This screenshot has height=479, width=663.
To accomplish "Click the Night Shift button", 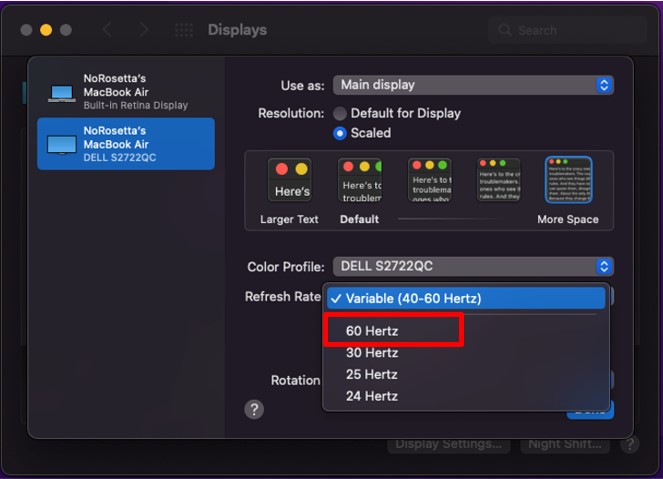I will coord(564,444).
